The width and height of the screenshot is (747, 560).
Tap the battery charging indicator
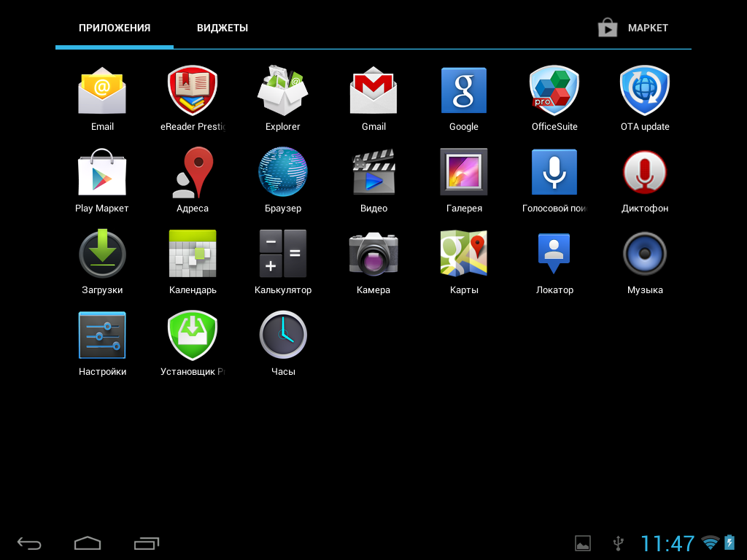[x=729, y=542]
